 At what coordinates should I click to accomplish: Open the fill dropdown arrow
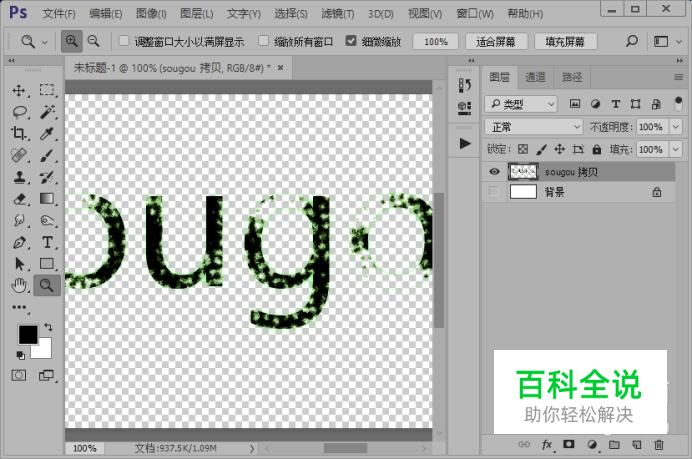click(x=676, y=150)
